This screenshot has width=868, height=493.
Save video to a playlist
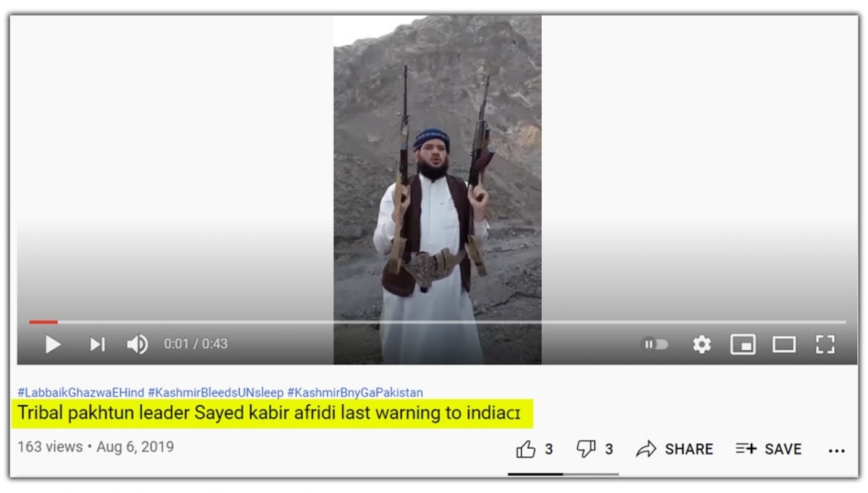pyautogui.click(x=769, y=450)
